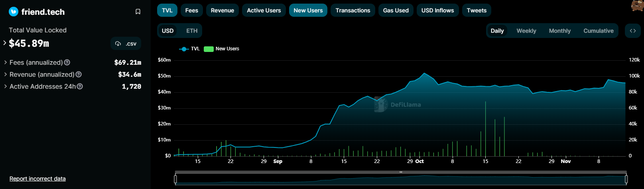
Task: Click the 120k right axis label
Action: click(634, 60)
